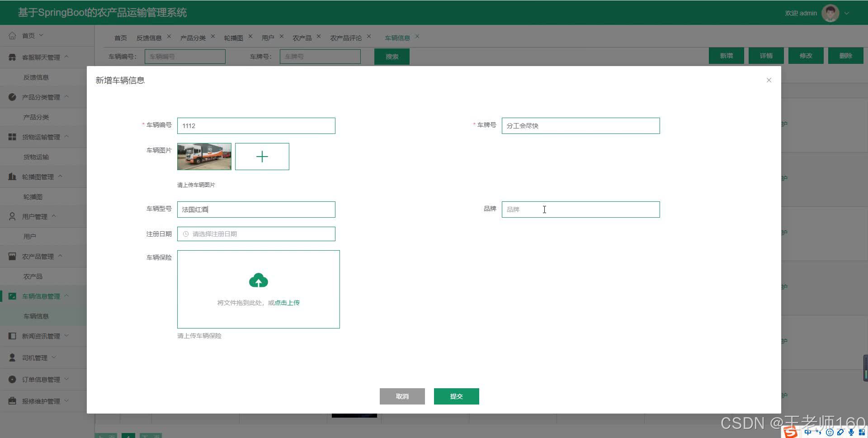Click the 车辆编号 search field in toolbar
This screenshot has height=438, width=868.
coord(185,57)
